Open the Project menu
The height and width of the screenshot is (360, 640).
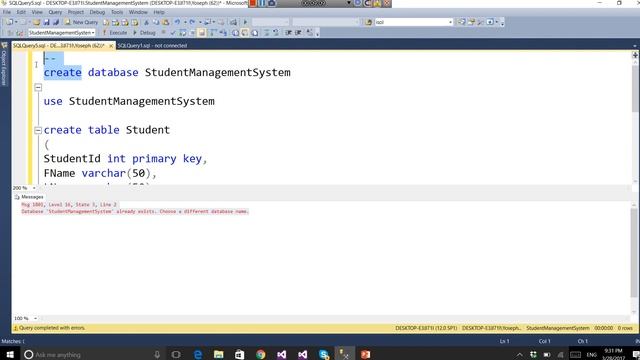(76, 12)
